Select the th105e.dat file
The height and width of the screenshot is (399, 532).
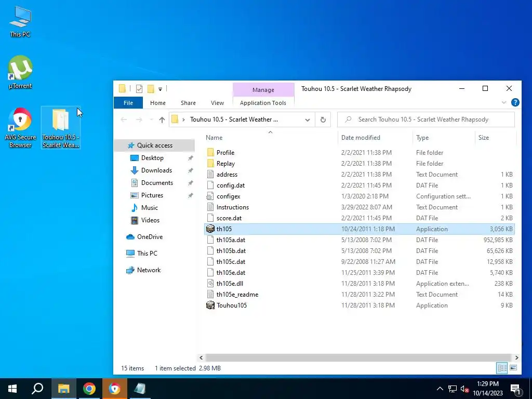(x=359, y=272)
